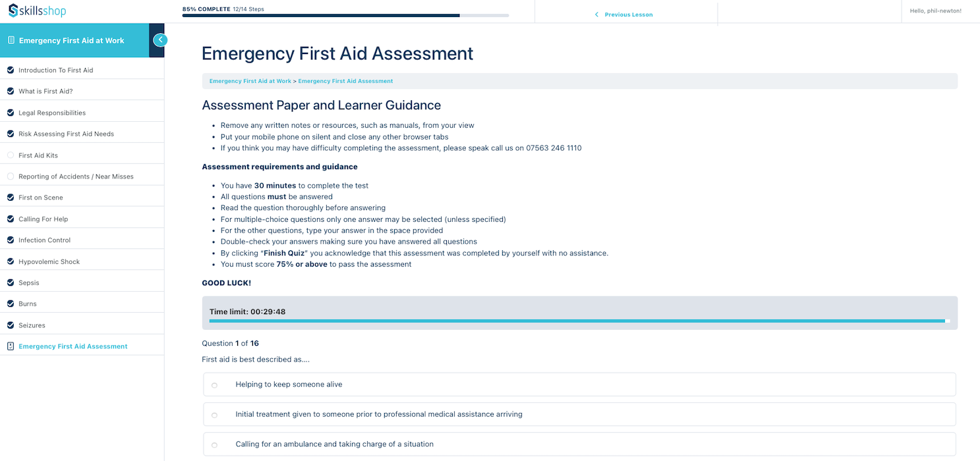Open the Emergency First Aid at Work course header
Viewport: 980px width, 461px height.
[71, 40]
